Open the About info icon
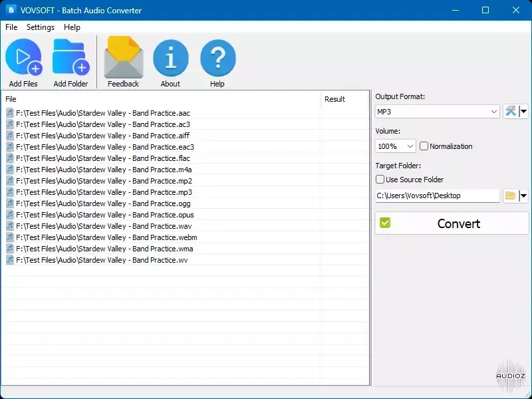The image size is (532, 399). pos(171,57)
